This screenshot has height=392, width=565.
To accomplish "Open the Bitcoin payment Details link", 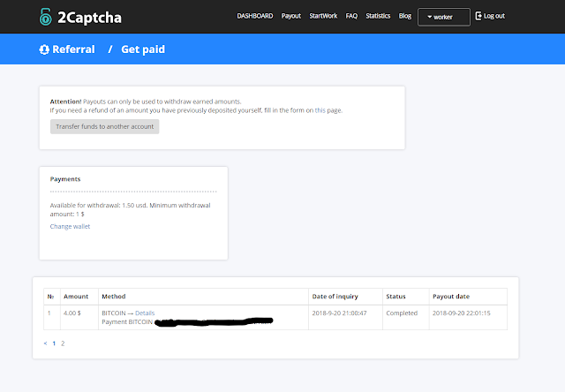I will click(145, 313).
